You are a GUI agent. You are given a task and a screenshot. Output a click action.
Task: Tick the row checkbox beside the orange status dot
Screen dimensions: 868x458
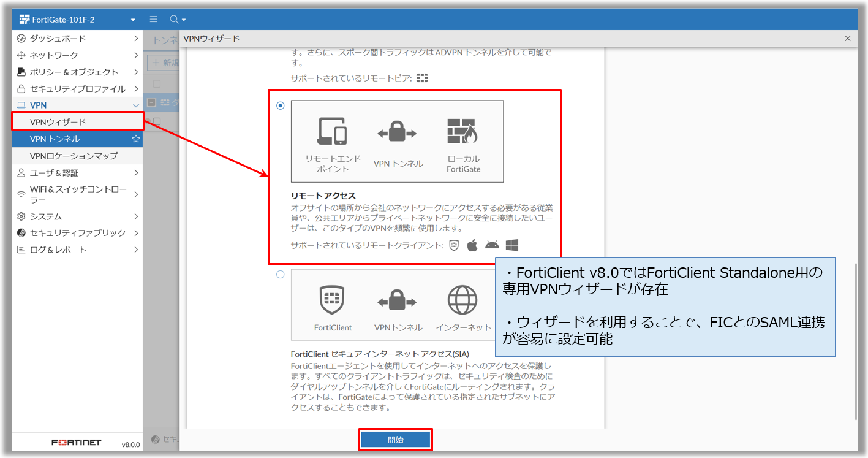coord(157,121)
